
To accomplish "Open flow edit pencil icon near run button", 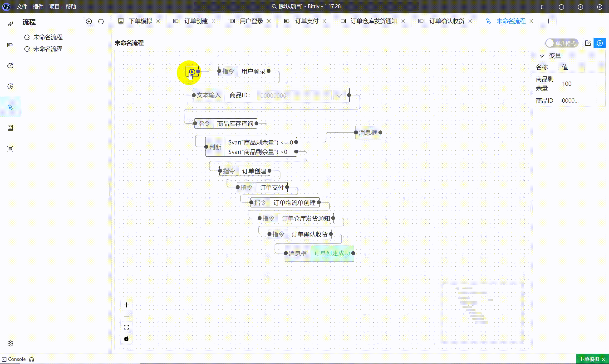I will (588, 43).
